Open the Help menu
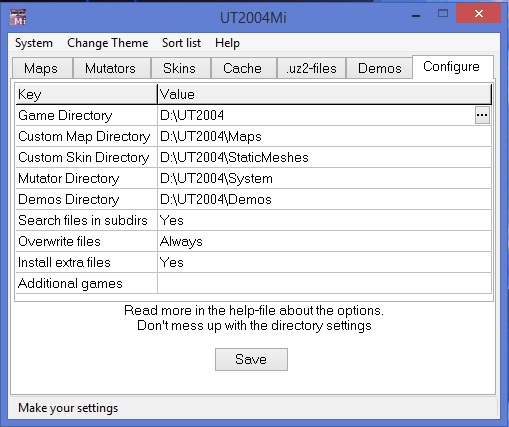The width and height of the screenshot is (509, 427). [227, 43]
